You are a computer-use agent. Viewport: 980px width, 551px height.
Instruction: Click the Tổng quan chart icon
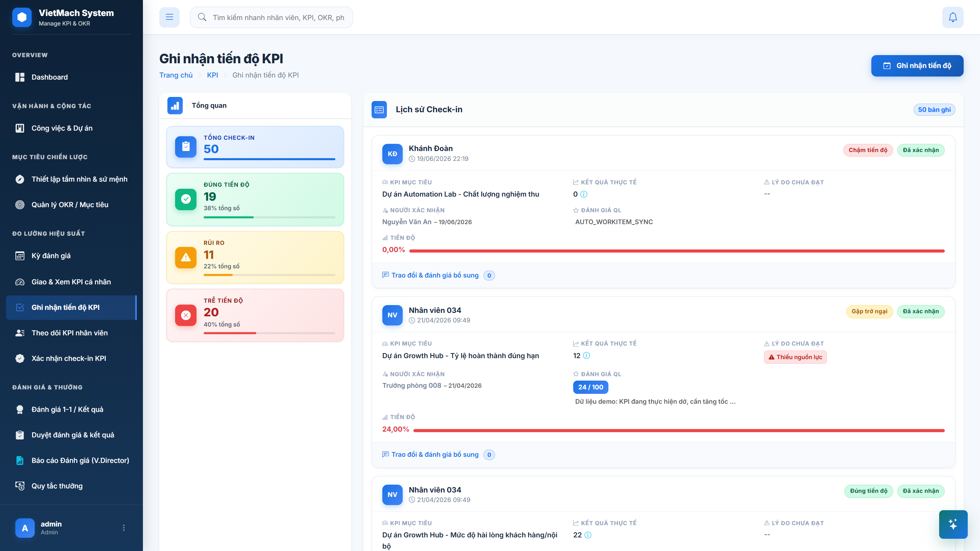pyautogui.click(x=175, y=106)
